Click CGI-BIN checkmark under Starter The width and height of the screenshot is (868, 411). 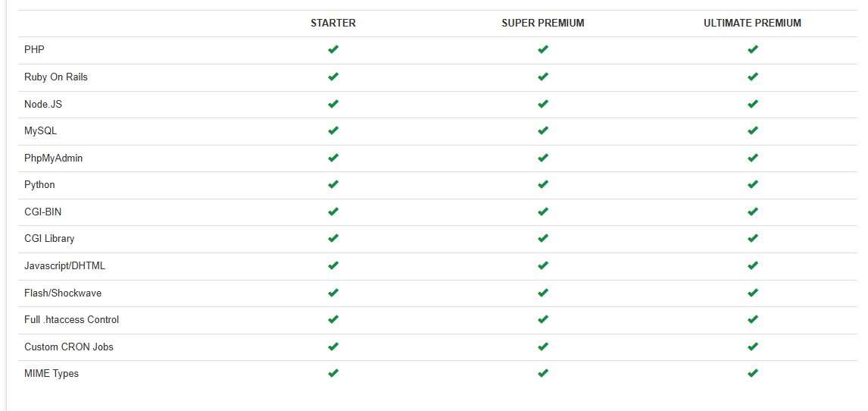tap(333, 212)
